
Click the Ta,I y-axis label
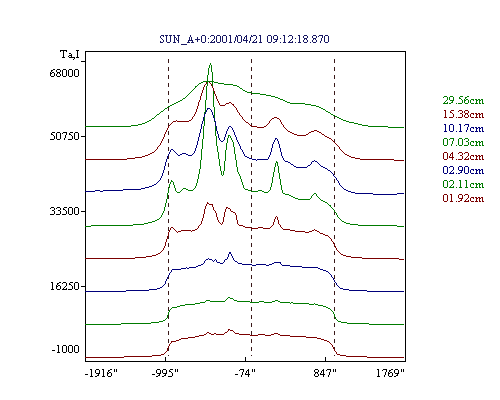tap(70, 54)
